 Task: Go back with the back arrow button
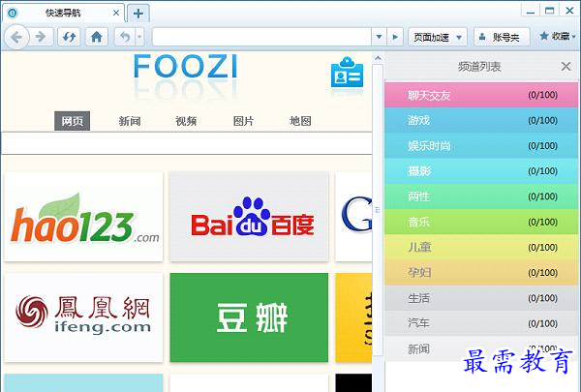[16, 37]
